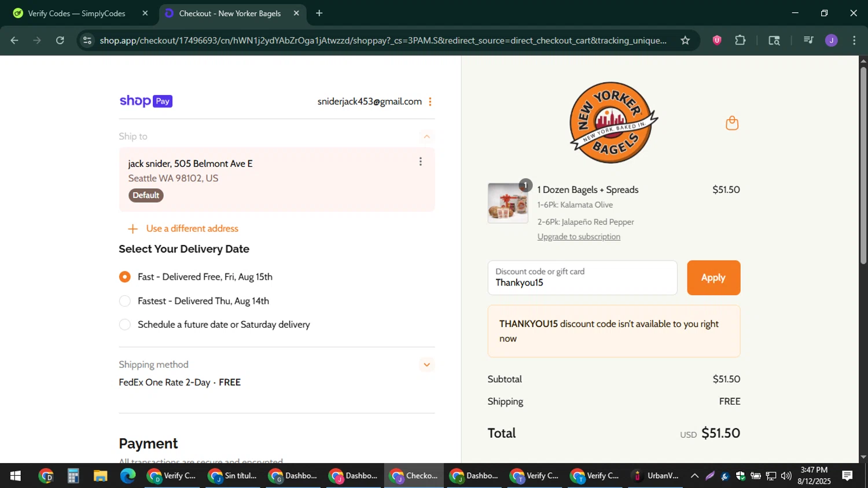Select Fast - Delivered Free, Fri, Aug 15th
The width and height of the screenshot is (868, 488).
coord(124,277)
